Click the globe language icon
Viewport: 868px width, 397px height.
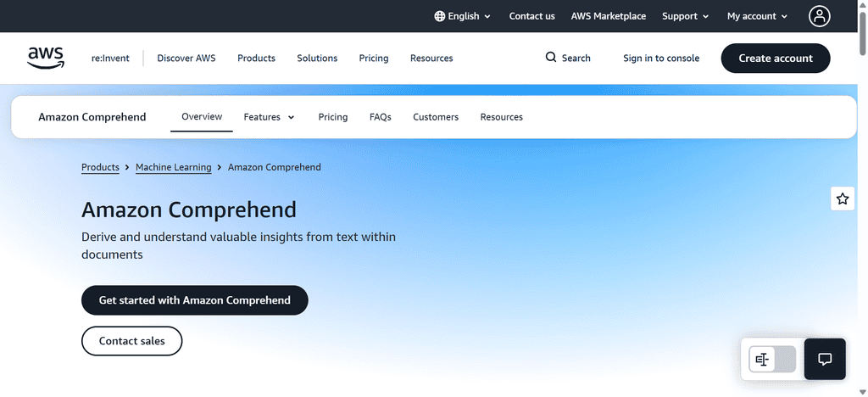coord(440,16)
